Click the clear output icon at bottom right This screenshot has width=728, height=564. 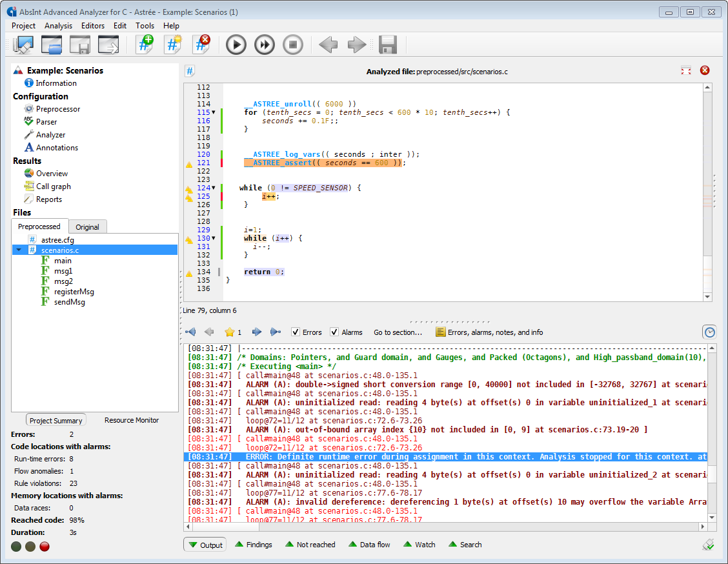pos(709,545)
